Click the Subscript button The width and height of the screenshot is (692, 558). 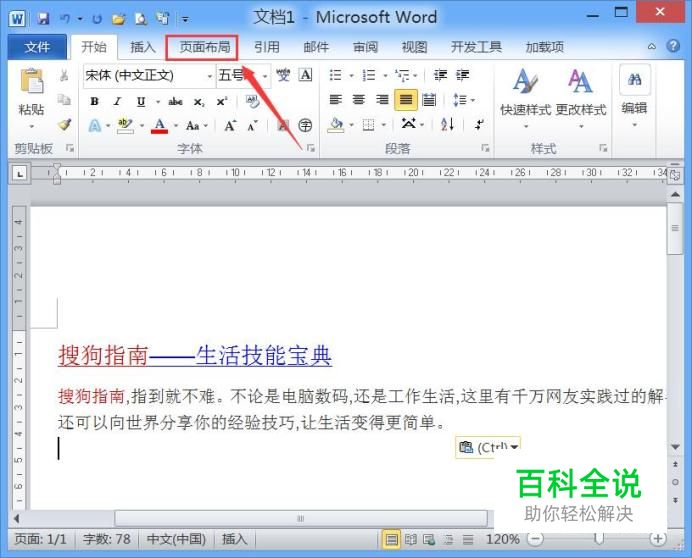[x=199, y=102]
